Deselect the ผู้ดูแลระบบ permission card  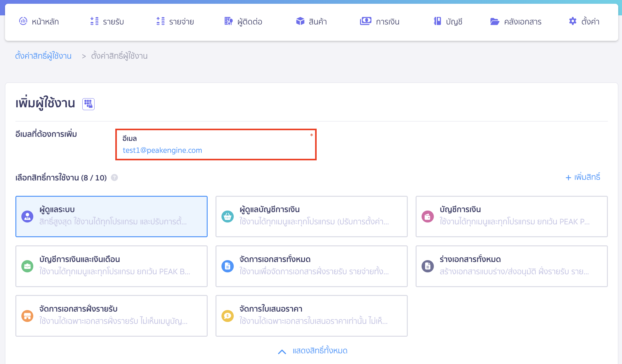coord(111,217)
